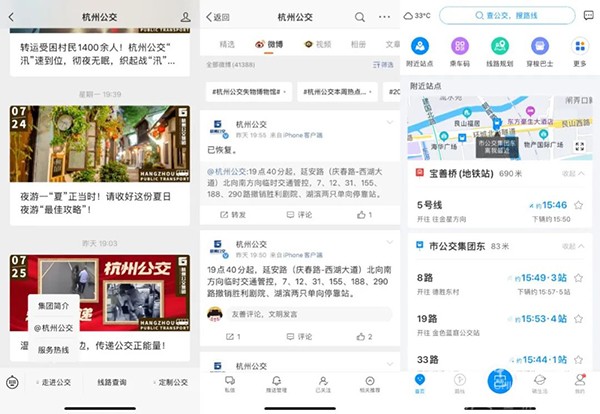Expand the chevron on the 19:50 post
Screen dimensions: 600x414
point(390,242)
